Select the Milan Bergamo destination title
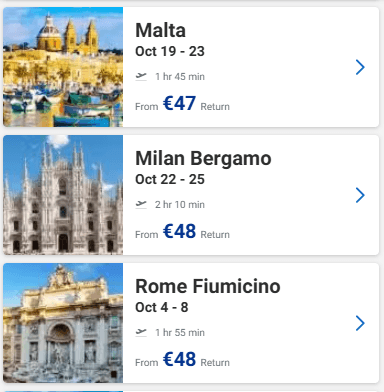 coord(203,158)
